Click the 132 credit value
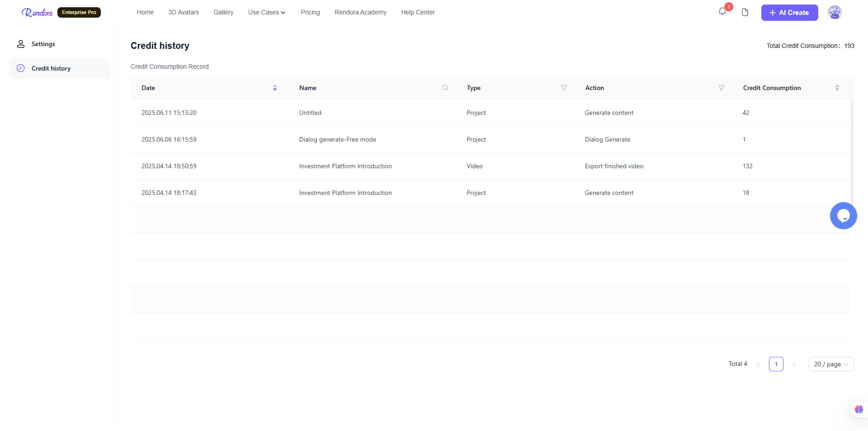The width and height of the screenshot is (868, 431). pos(748,166)
